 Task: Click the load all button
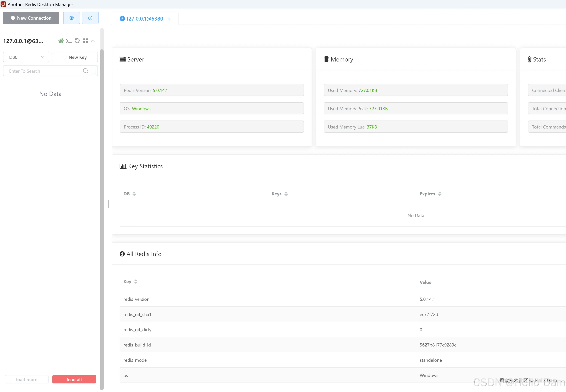click(x=74, y=379)
